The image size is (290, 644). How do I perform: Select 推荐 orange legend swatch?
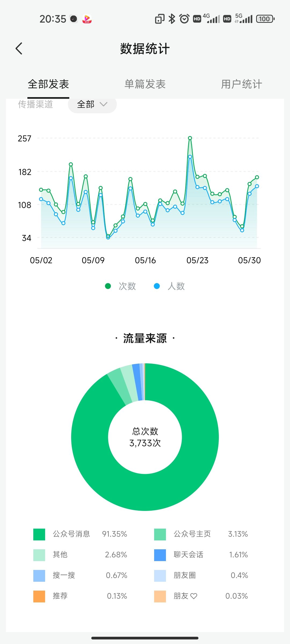click(x=39, y=596)
